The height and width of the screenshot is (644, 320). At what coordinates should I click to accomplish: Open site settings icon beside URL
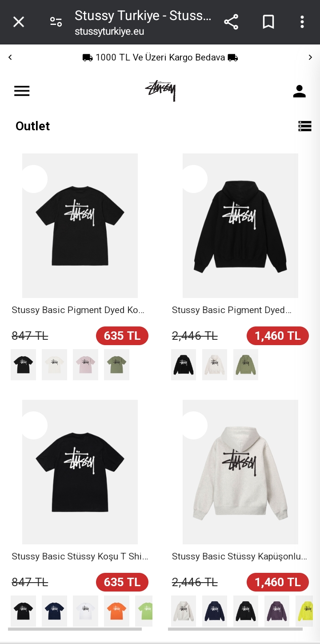(x=56, y=22)
